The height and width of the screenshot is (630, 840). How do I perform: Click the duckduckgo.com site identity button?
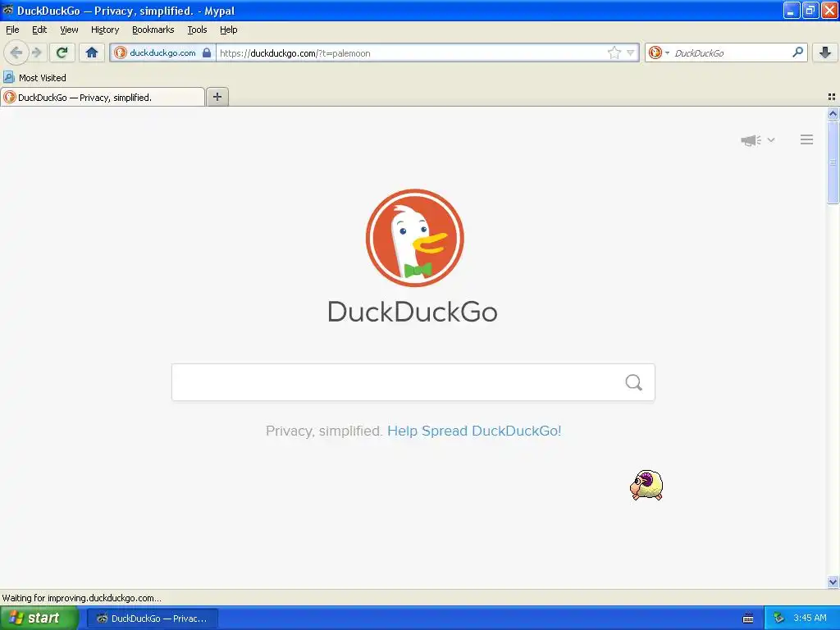tap(163, 52)
